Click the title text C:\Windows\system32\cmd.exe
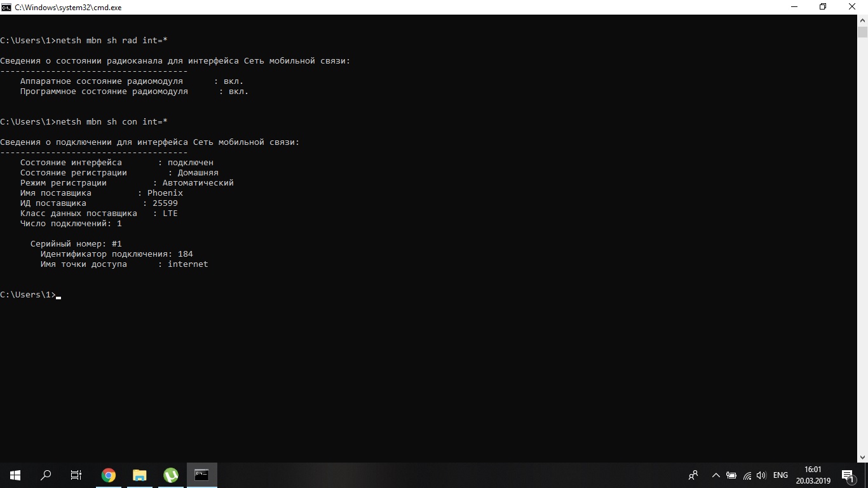The width and height of the screenshot is (868, 488). click(x=68, y=8)
